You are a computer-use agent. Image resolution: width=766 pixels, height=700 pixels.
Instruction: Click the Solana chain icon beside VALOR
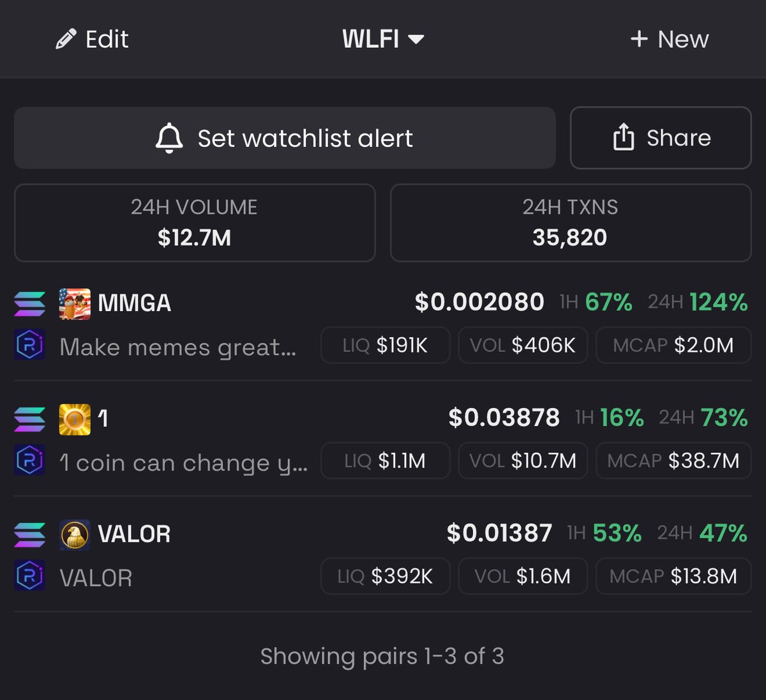(29, 535)
